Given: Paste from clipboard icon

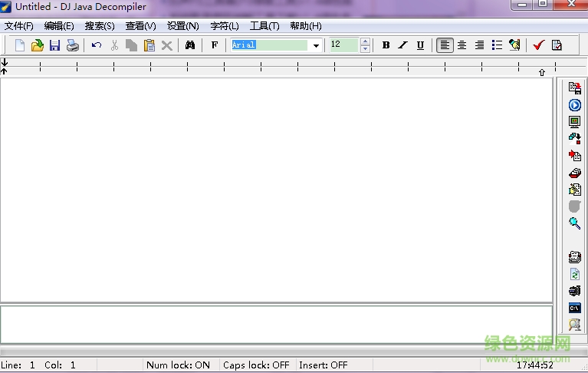Looking at the screenshot, I should point(149,45).
